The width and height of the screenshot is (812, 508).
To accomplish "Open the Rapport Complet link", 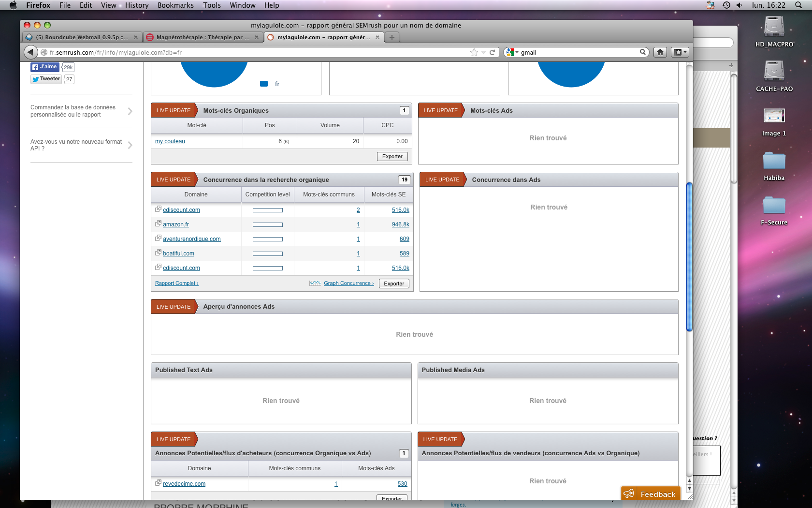I will click(x=177, y=284).
